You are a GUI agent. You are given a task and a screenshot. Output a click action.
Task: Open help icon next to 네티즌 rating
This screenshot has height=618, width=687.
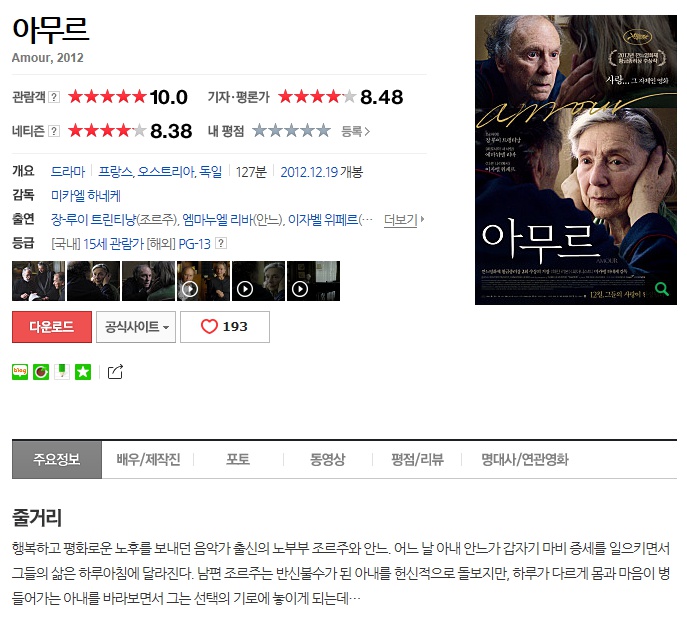point(53,131)
